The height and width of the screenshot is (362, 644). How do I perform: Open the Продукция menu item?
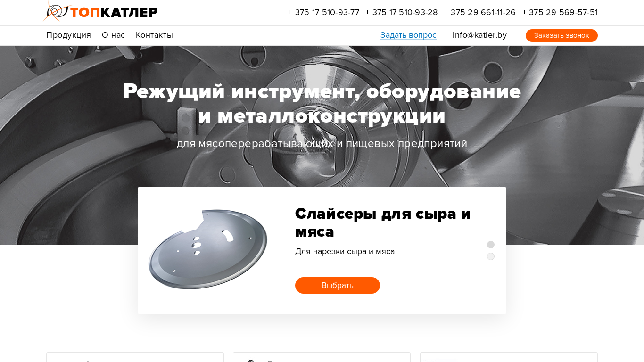[68, 35]
